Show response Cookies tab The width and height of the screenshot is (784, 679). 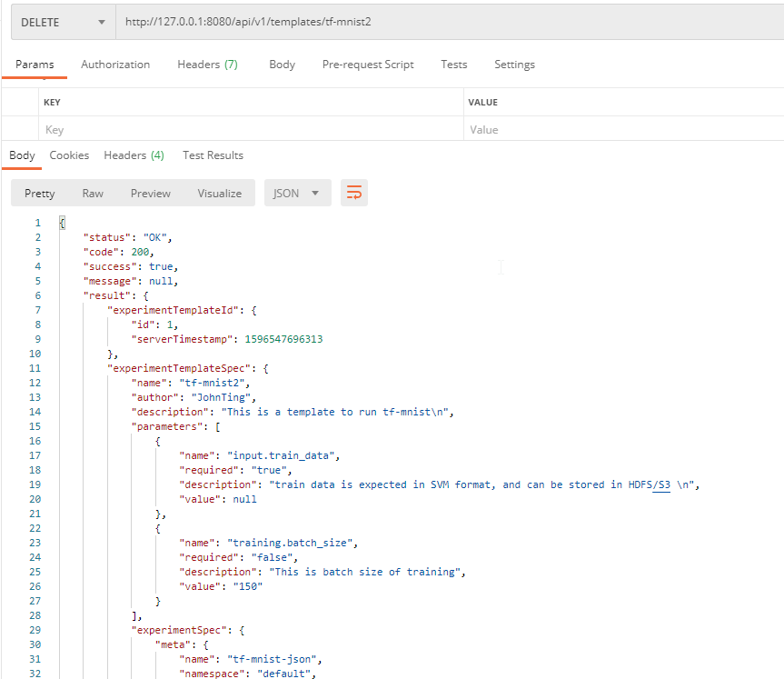pos(69,155)
